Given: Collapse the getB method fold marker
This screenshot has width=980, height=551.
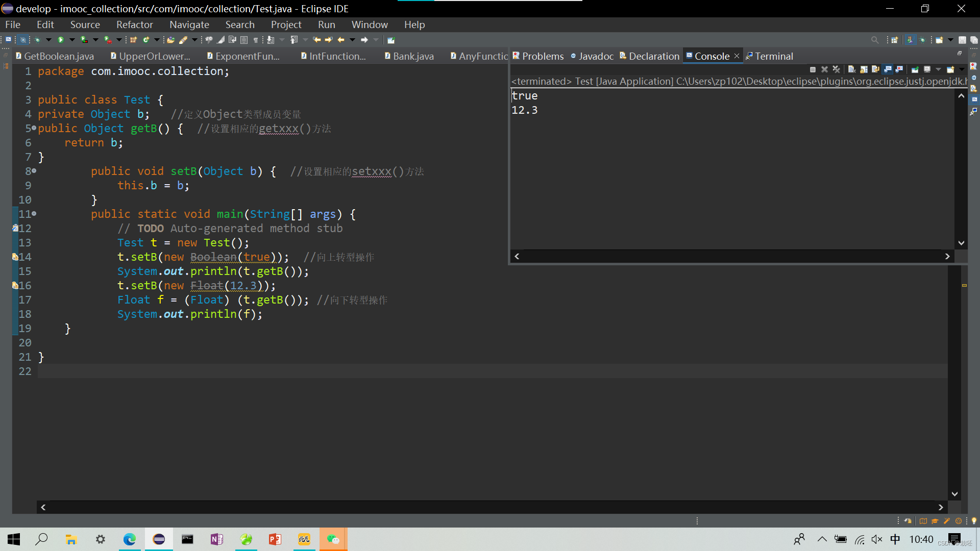Looking at the screenshot, I should point(34,128).
